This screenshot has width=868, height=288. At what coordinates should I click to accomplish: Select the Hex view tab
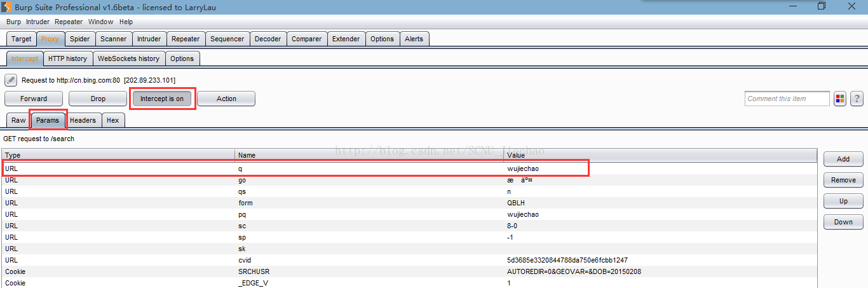(x=113, y=120)
